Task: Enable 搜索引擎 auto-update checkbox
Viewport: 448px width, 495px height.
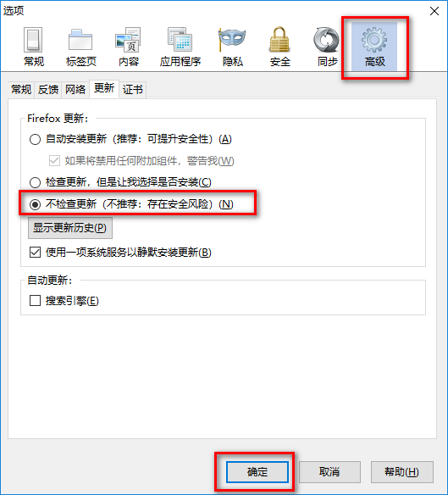Action: pos(35,301)
